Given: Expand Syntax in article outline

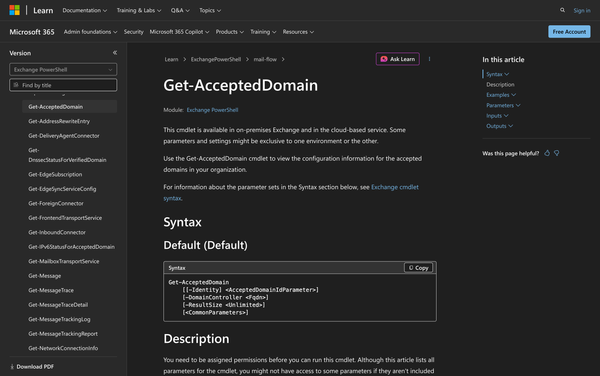Looking at the screenshot, I should click(497, 74).
